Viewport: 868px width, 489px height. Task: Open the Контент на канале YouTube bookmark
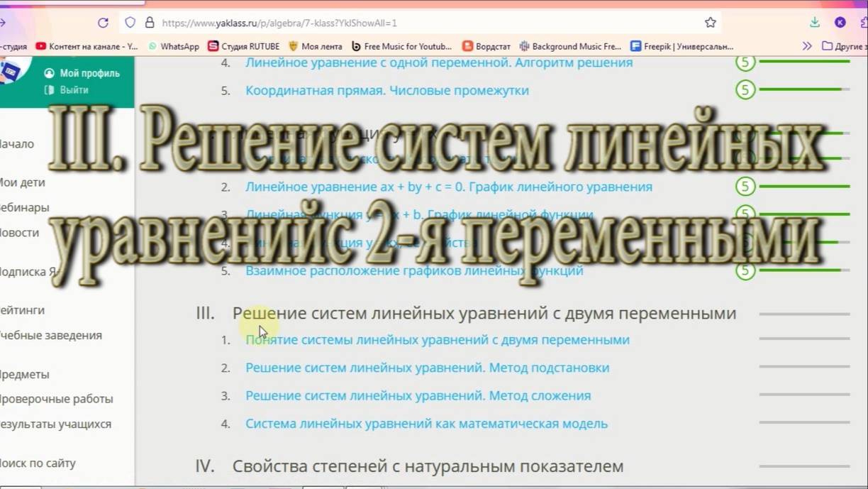(x=87, y=46)
